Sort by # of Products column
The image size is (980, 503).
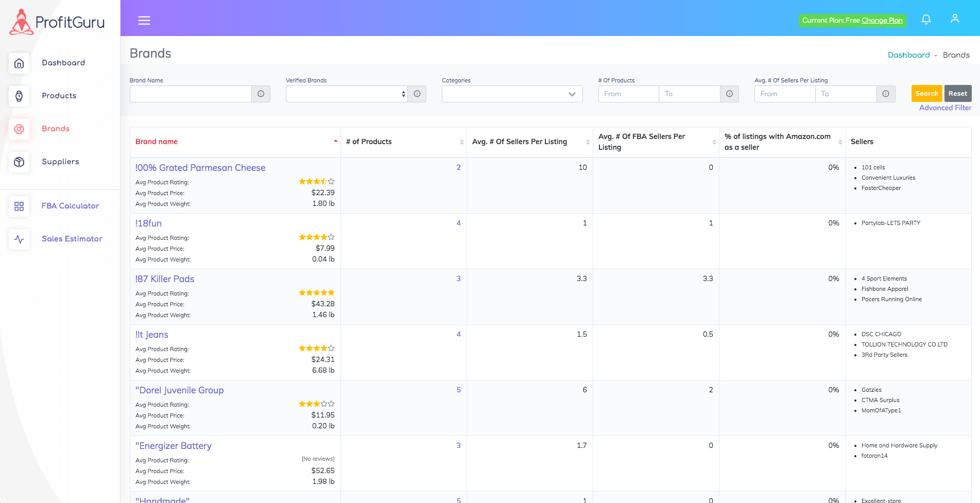(462, 142)
